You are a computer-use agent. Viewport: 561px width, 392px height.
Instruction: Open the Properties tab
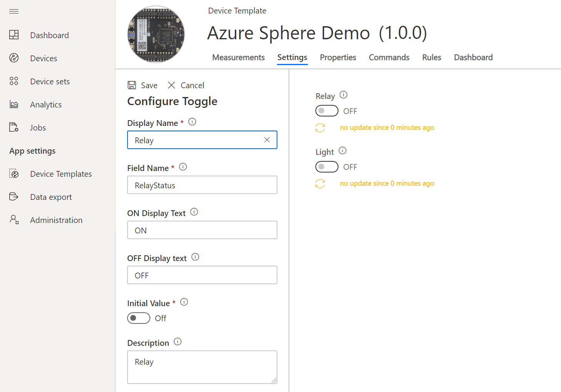pos(338,57)
